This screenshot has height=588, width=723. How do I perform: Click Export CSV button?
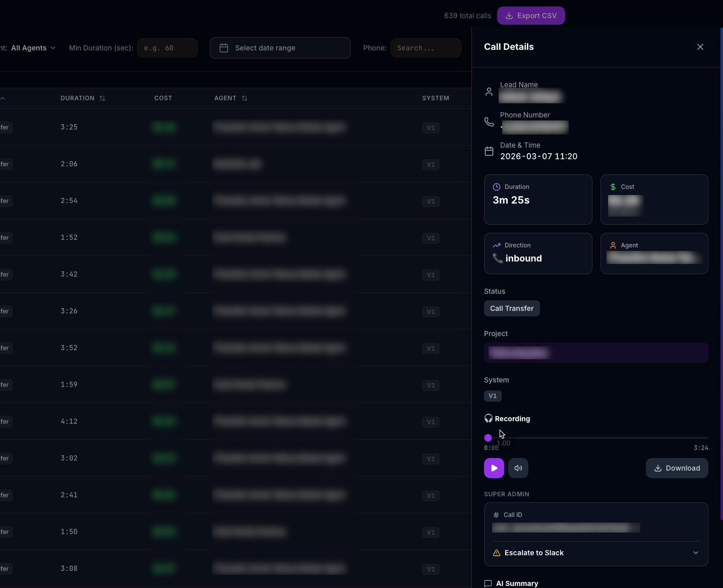click(531, 16)
